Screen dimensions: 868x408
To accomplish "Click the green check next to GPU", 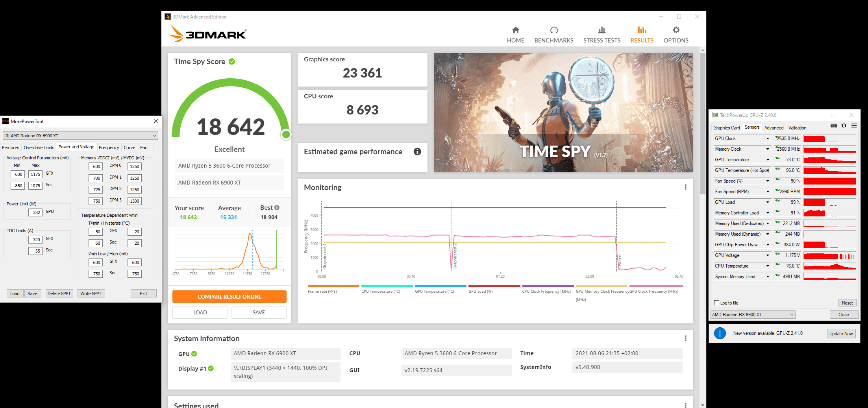I will (194, 354).
